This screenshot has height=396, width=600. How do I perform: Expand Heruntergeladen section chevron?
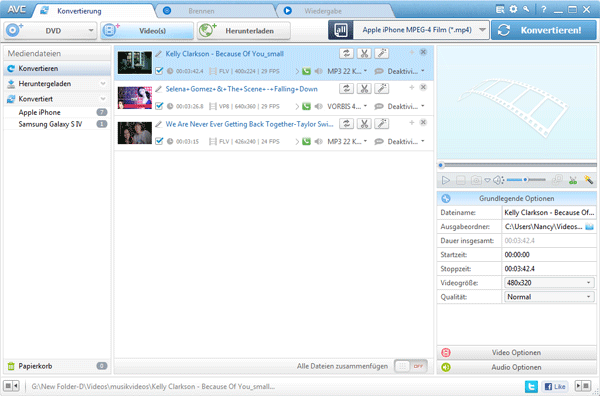coord(103,83)
